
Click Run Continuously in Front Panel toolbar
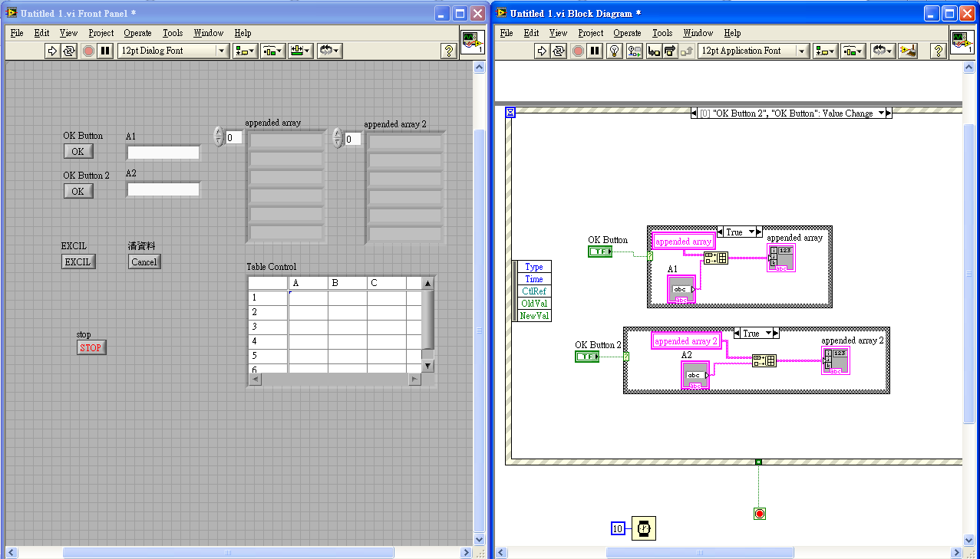[x=69, y=51]
